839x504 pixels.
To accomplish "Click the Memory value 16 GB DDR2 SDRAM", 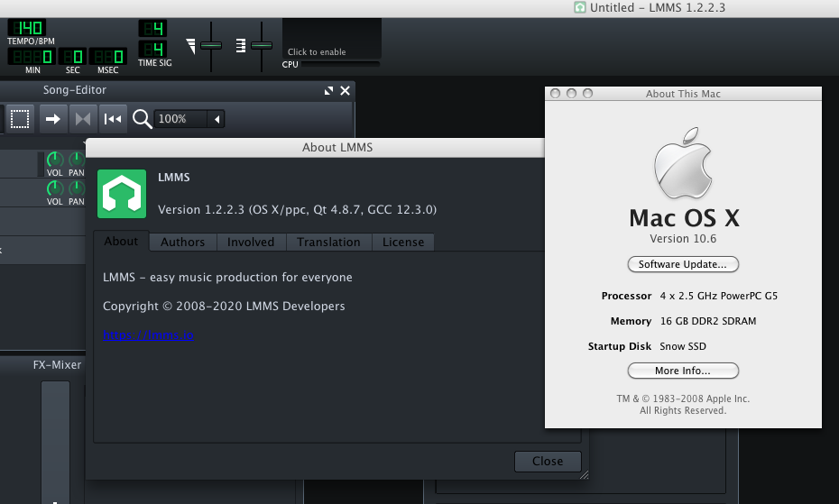I will point(708,321).
